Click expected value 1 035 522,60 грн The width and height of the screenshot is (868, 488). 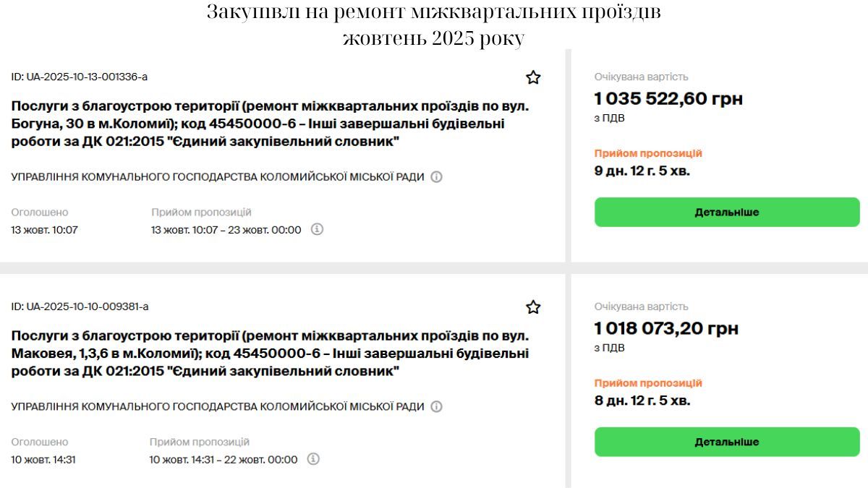(x=668, y=98)
